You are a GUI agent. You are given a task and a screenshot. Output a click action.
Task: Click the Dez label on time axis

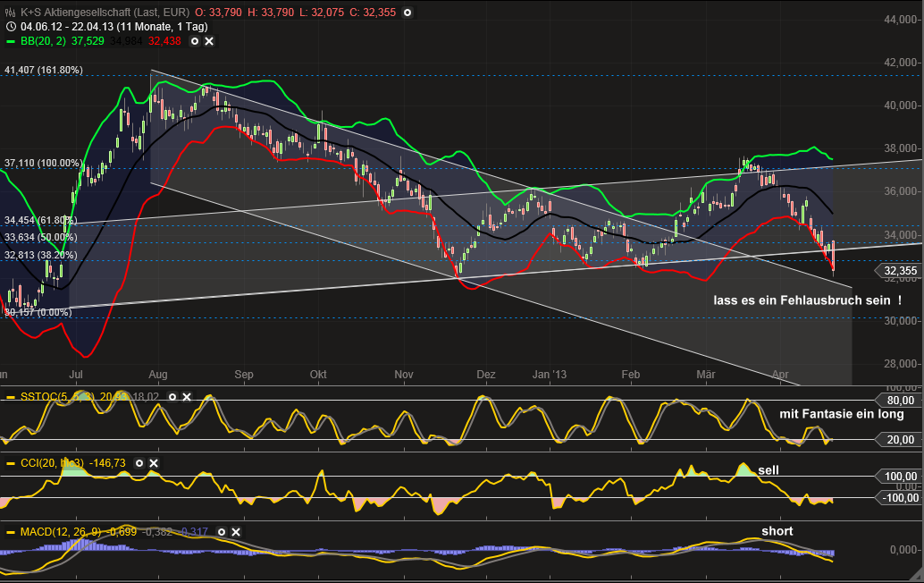coord(486,375)
